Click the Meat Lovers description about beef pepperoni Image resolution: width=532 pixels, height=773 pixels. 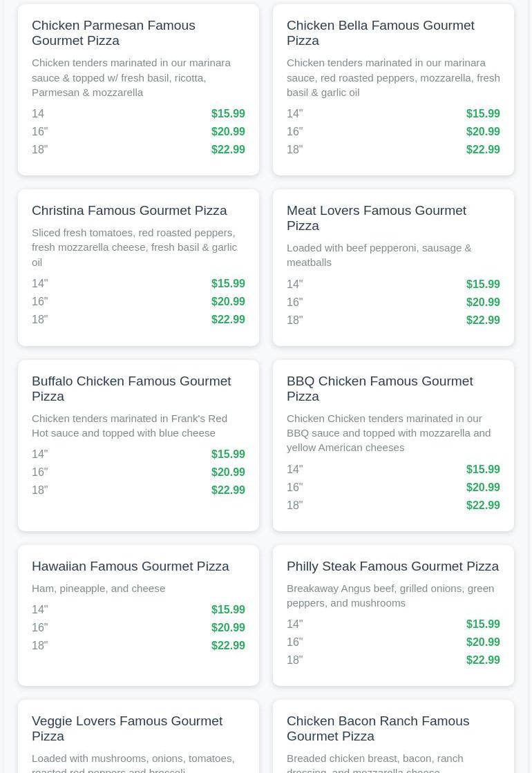[379, 255]
